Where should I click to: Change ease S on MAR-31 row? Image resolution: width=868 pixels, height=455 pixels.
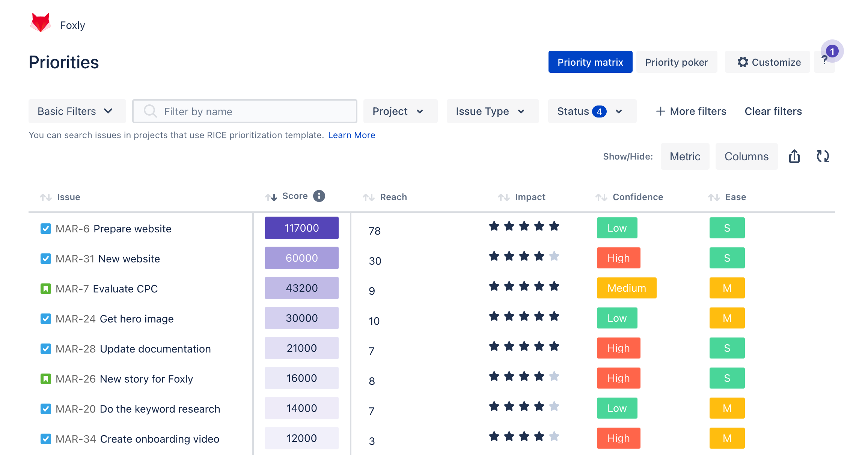tap(727, 258)
